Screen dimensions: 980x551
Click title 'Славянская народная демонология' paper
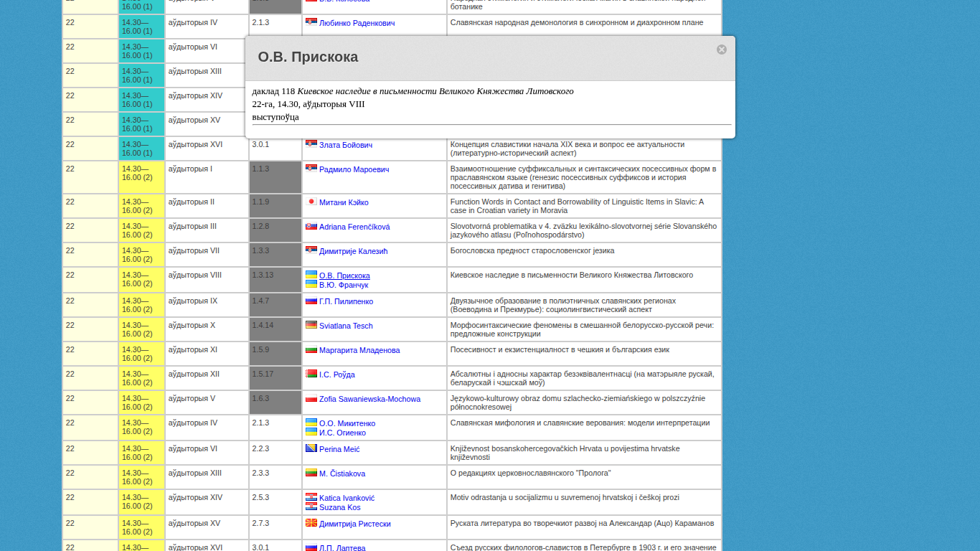577,23
